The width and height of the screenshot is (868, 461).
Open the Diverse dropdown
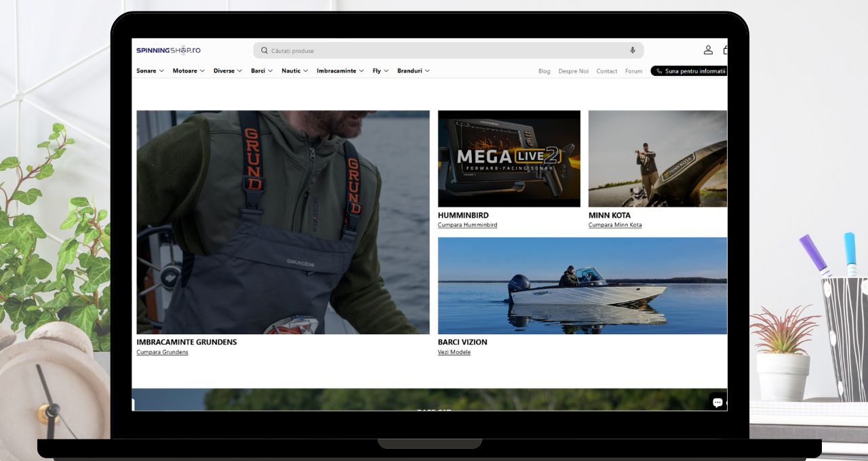228,71
